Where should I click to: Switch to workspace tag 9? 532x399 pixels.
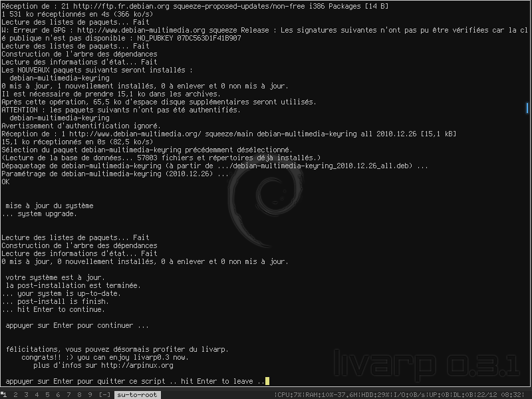coord(90,394)
